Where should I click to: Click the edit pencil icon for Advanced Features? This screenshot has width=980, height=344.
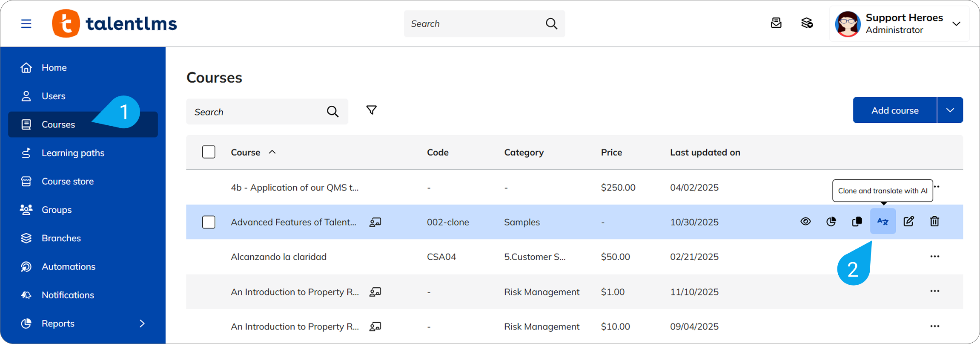pyautogui.click(x=908, y=221)
